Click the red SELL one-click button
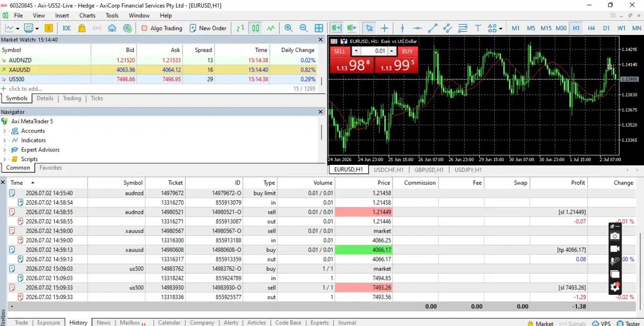644x326 pixels. [352, 59]
